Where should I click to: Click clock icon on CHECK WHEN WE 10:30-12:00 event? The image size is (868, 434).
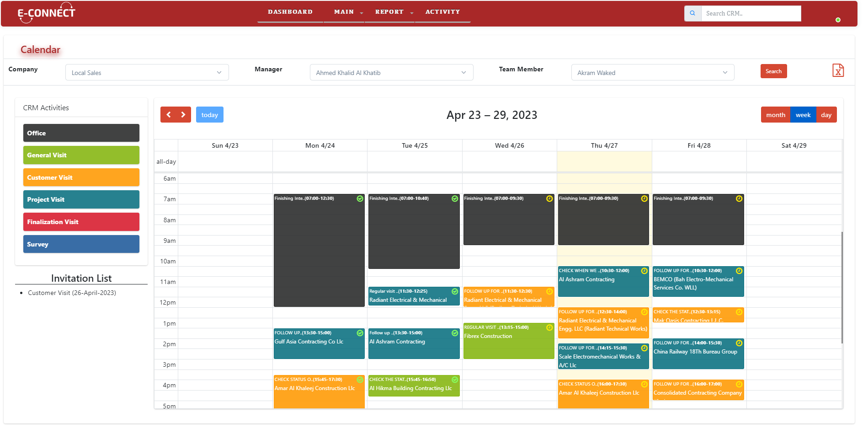644,271
